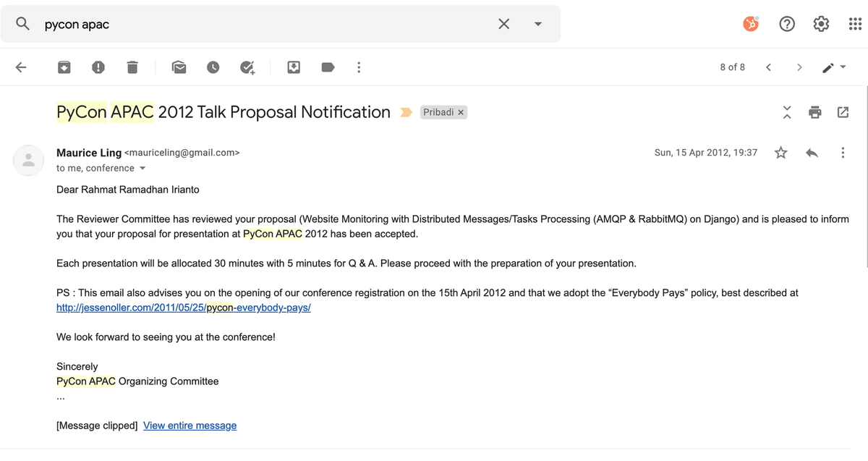
Task: Open the HubSpot extension icon
Action: [752, 24]
